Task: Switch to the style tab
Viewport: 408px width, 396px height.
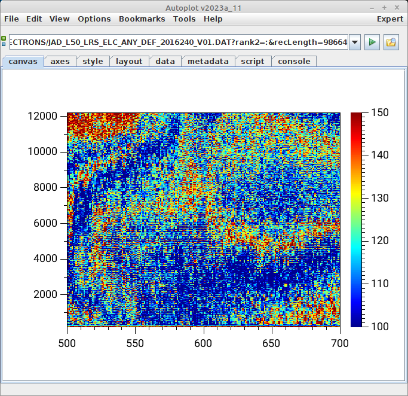Action: point(93,61)
